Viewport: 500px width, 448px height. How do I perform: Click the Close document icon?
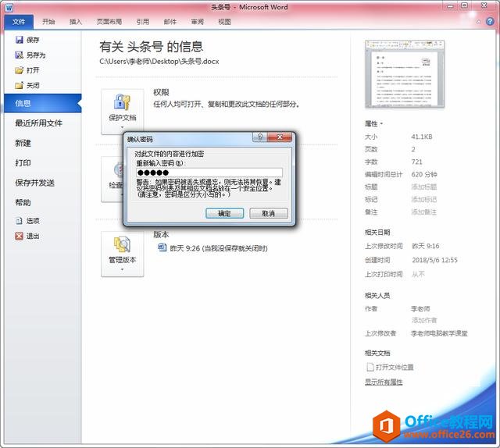tap(19, 85)
